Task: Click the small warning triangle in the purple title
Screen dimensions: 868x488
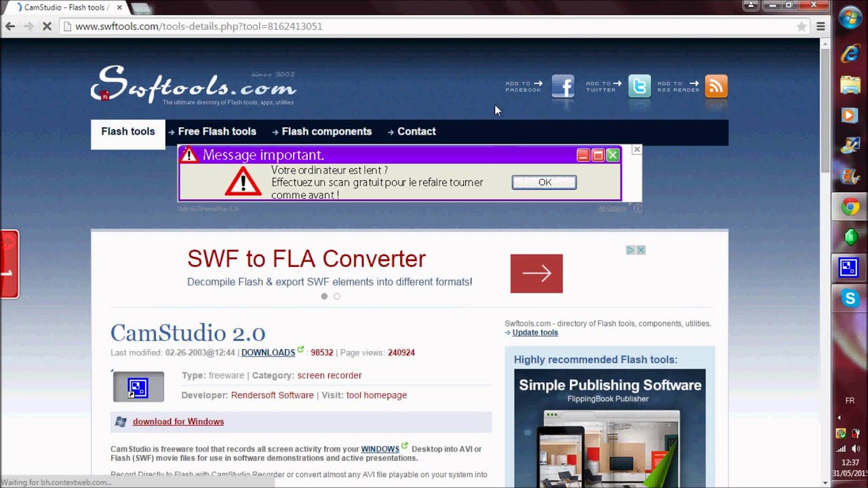Action: tap(189, 155)
